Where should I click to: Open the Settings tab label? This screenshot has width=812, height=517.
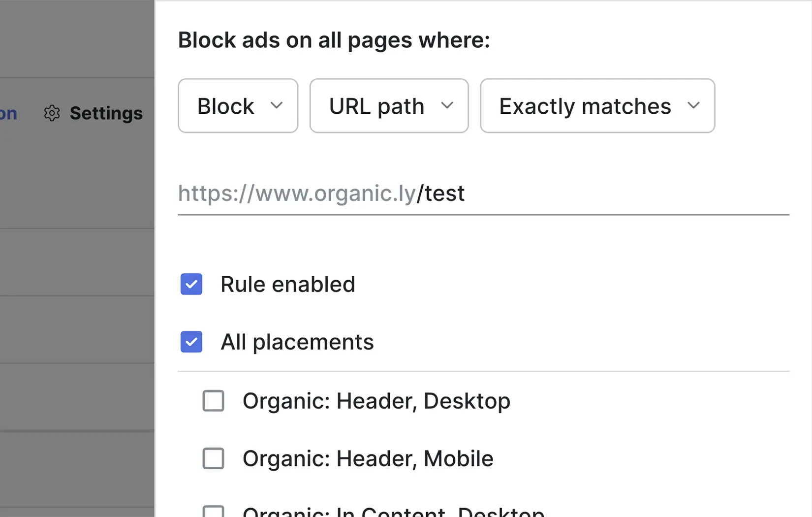coord(106,113)
